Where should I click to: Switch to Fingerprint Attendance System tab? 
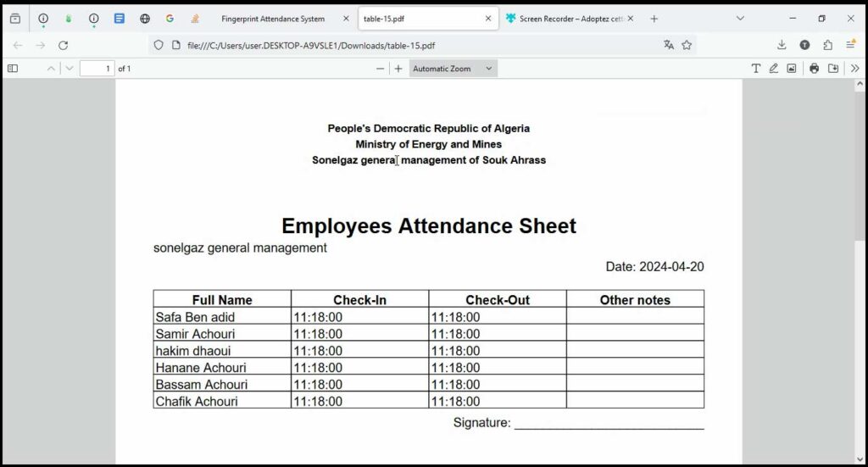pos(273,19)
